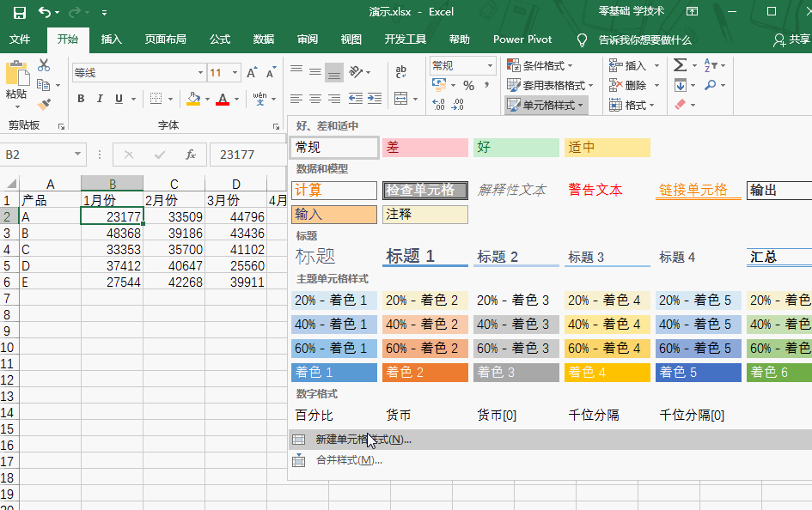Apply yellow fill color bucket icon

[x=193, y=98]
